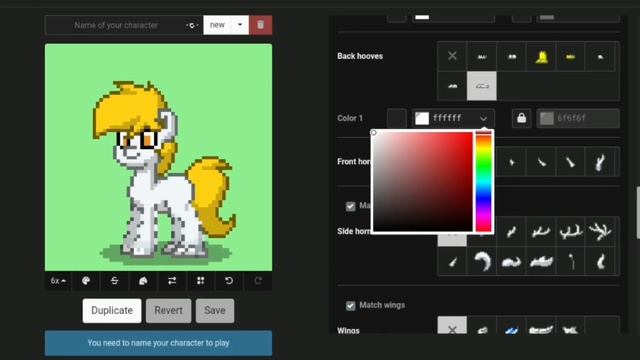
Task: Select the tall yellow back hooves style
Action: tap(541, 56)
